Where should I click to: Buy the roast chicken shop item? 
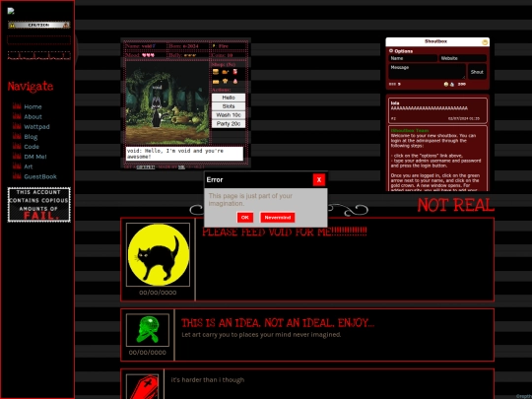[226, 72]
